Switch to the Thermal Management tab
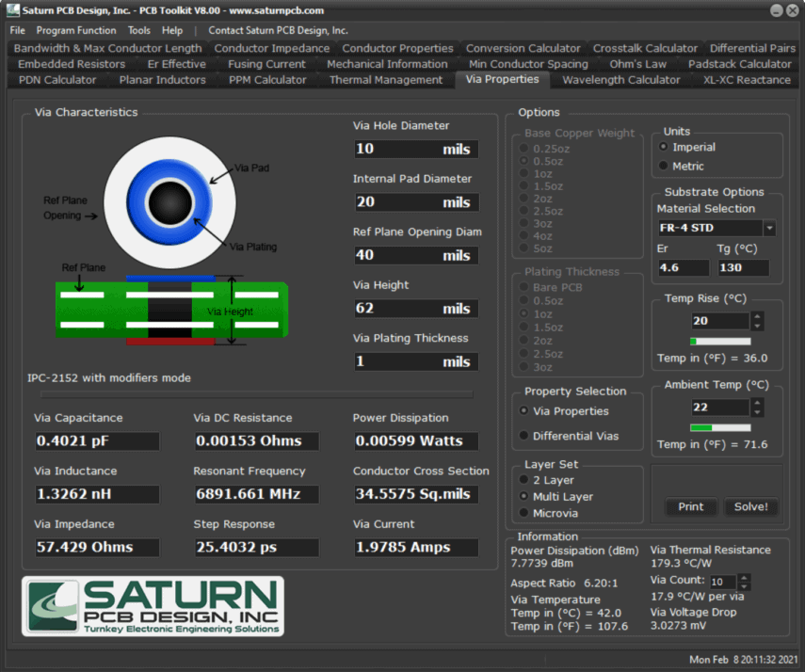Image resolution: width=805 pixels, height=672 pixels. pyautogui.click(x=385, y=80)
